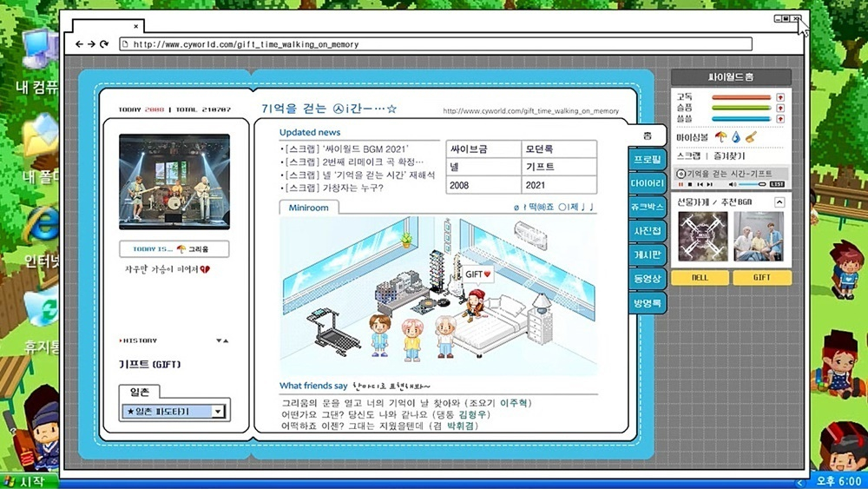
Task: Open news item 2번째 리메이크 곡 확정
Action: [x=353, y=162]
